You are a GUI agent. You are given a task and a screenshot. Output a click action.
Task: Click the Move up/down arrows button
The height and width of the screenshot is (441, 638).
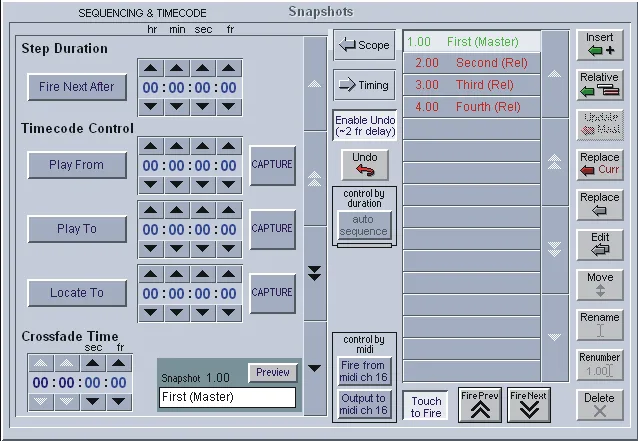(600, 285)
